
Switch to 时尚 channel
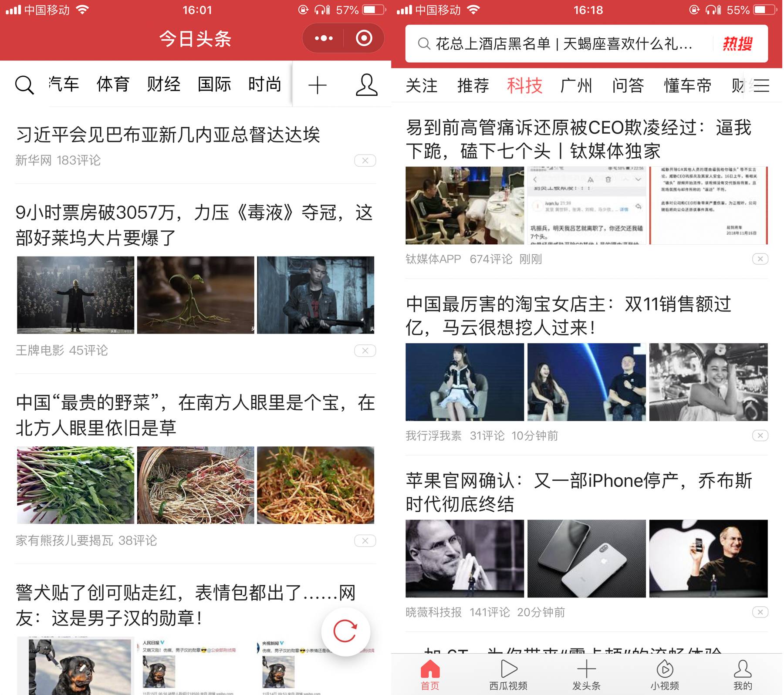pos(265,84)
